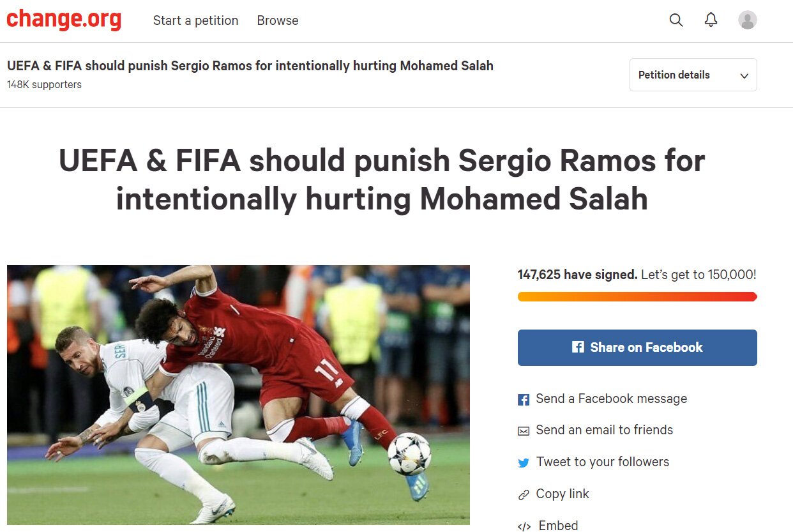Open the notifications bell icon
This screenshot has width=793, height=532.
[711, 20]
